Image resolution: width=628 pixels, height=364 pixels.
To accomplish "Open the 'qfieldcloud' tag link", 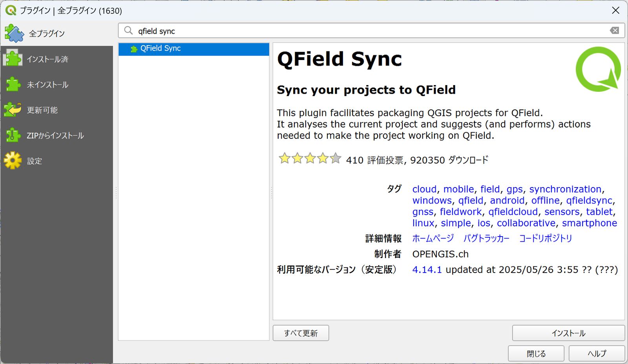I will click(x=513, y=212).
